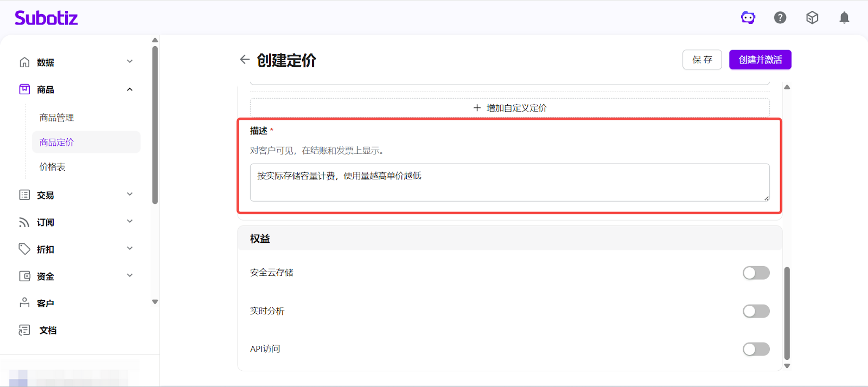This screenshot has width=868, height=387.
Task: Open the cube package icon
Action: click(x=812, y=18)
